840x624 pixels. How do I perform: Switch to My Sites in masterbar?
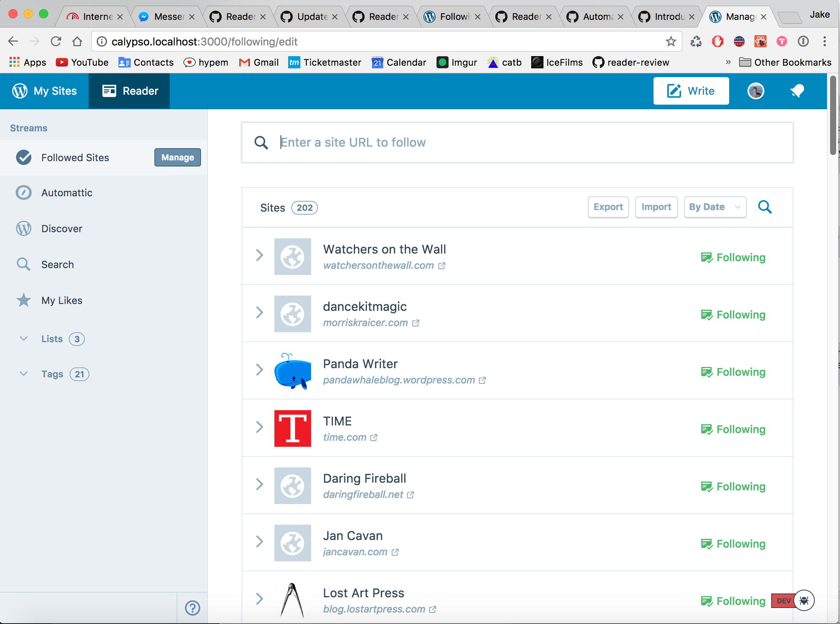coord(45,91)
